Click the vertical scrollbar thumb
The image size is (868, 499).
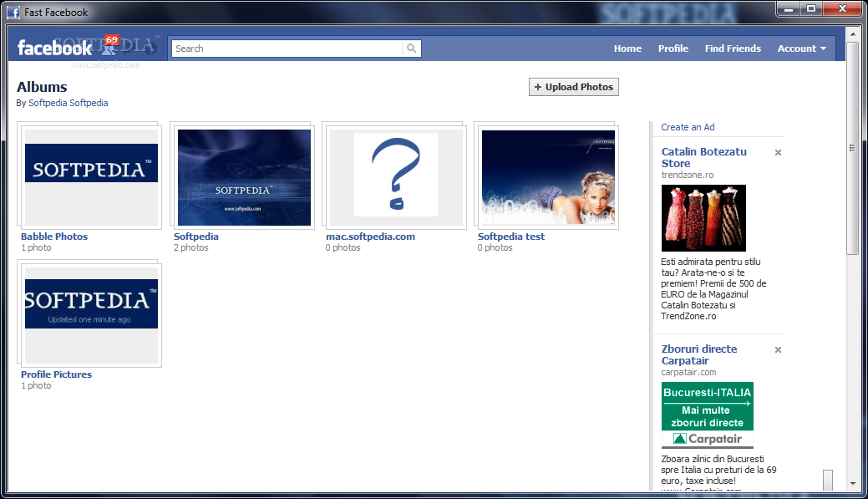853,148
